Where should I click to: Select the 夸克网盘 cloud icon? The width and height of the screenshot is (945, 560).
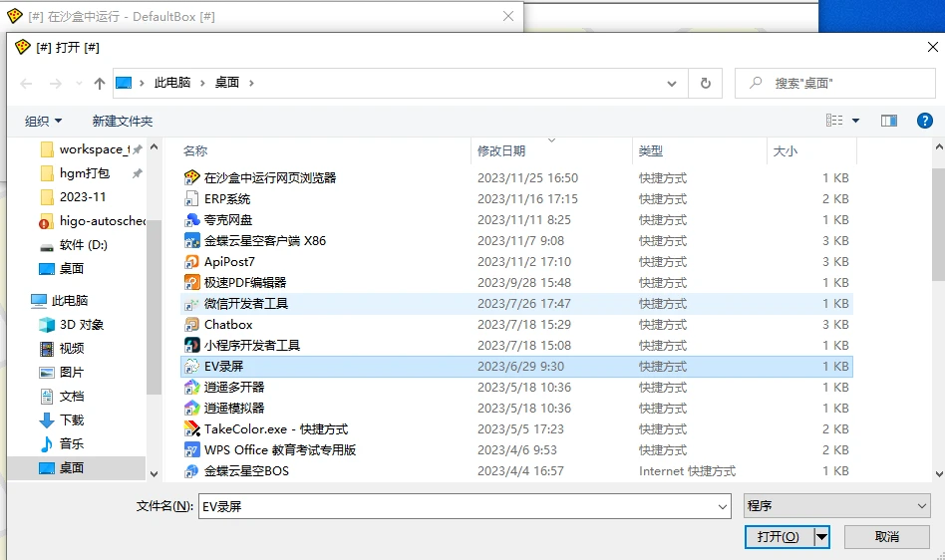click(x=192, y=220)
